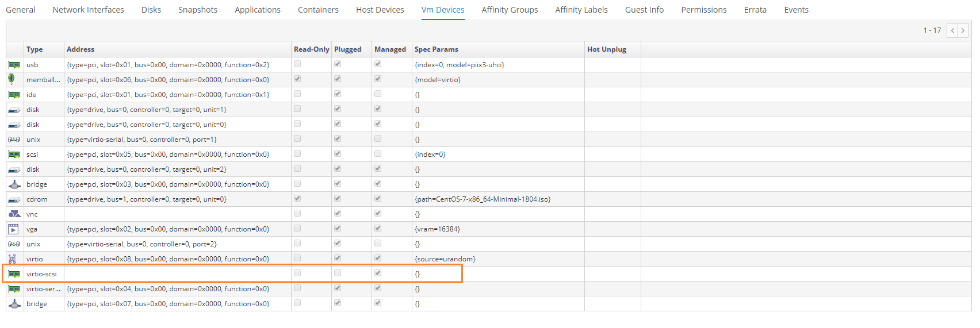Toggle Plugged checkbox for virtio-scsi row
The image size is (980, 328).
click(338, 273)
